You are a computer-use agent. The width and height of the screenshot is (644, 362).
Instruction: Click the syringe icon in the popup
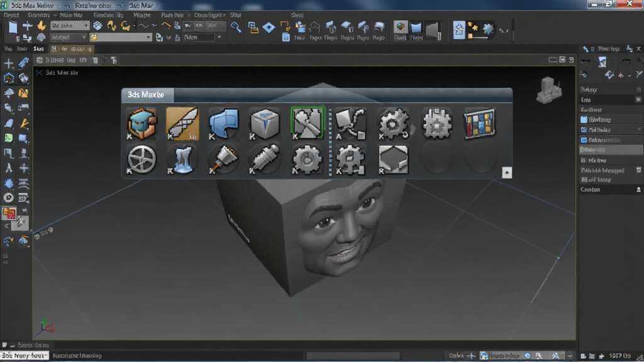[265, 159]
